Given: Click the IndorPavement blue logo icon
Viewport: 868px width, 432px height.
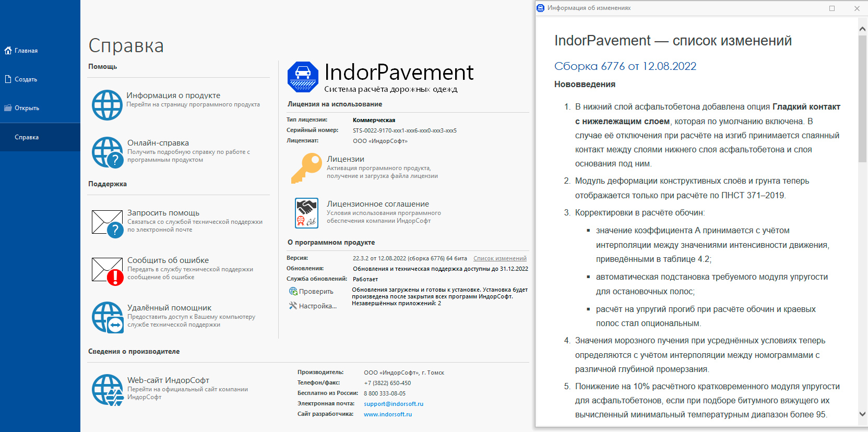Looking at the screenshot, I should pyautogui.click(x=303, y=77).
